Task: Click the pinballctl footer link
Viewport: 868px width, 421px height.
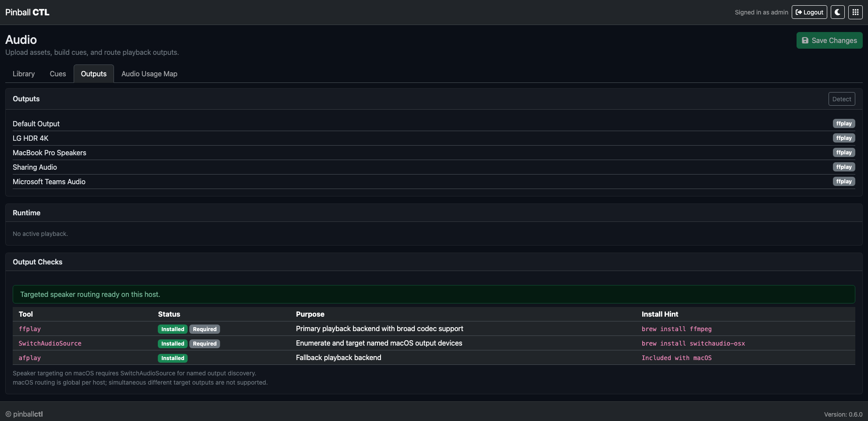Action: (x=28, y=414)
